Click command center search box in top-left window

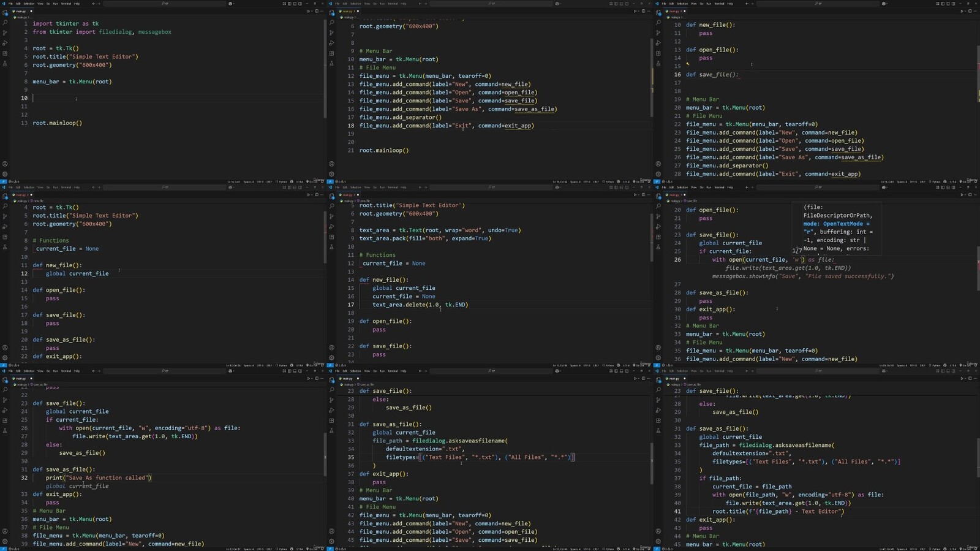click(164, 4)
